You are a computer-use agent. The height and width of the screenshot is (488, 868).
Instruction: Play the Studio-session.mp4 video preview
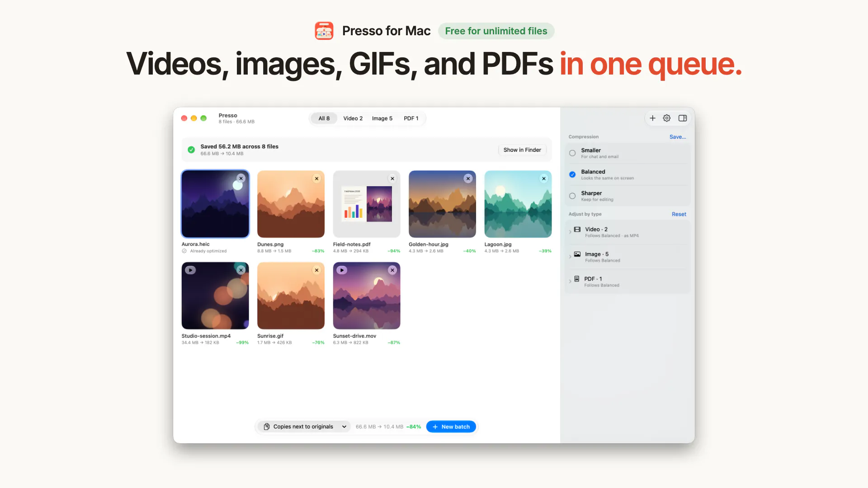pos(190,270)
